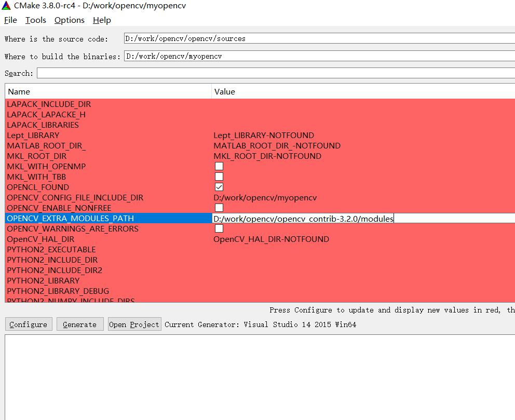Open the File menu
Viewport: 515px width, 420px height.
point(10,20)
